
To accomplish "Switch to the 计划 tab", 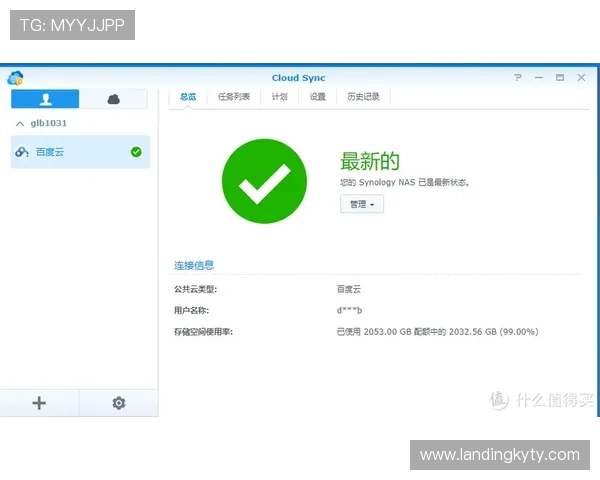I will pyautogui.click(x=280, y=97).
